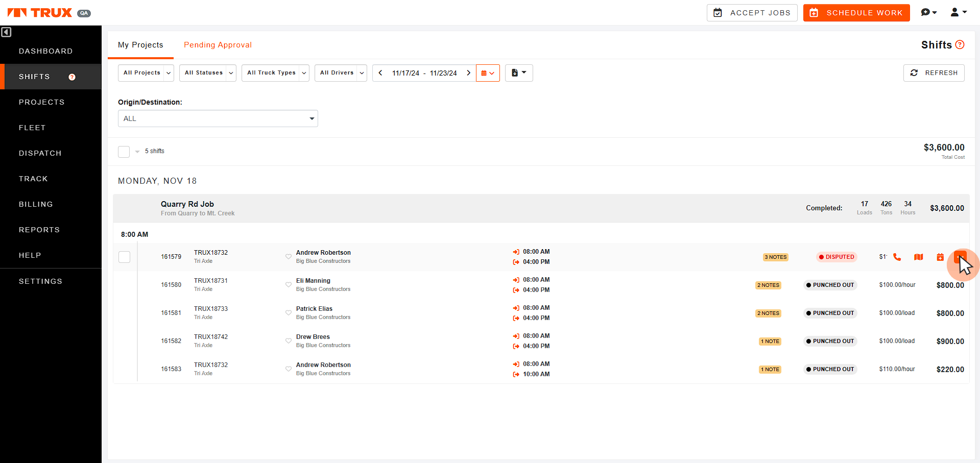Open the 3 NOTES badge on shift 161579

776,257
